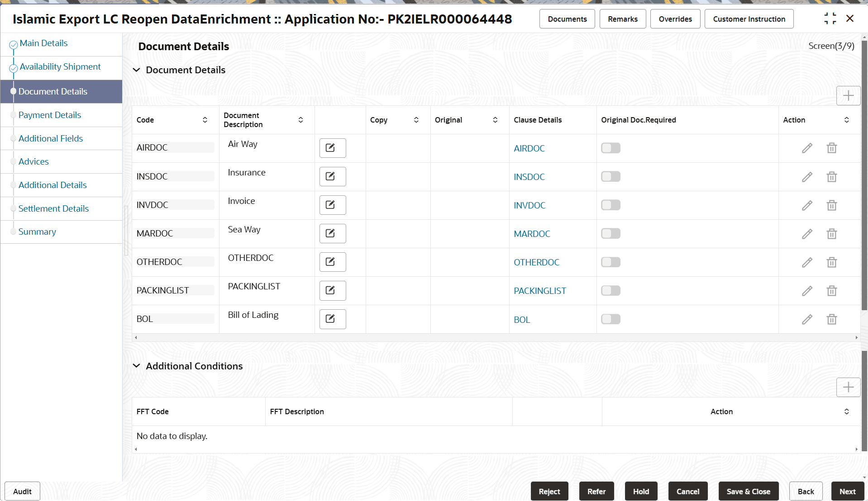Select the Advices step in the sidebar

tap(33, 161)
